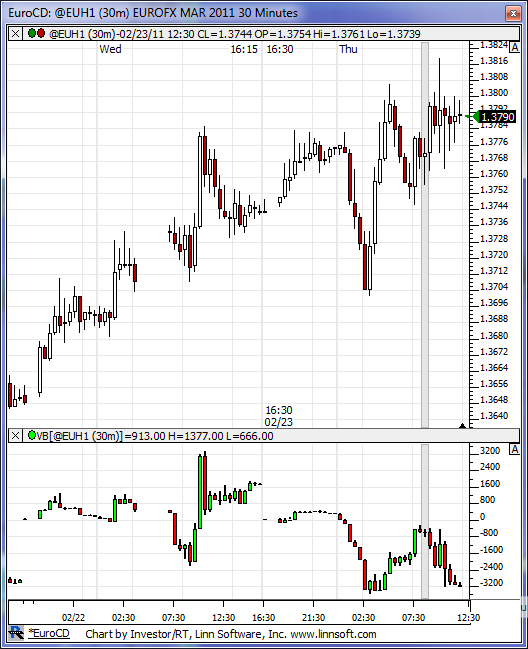Click the green circle beside @EUH1 header

32,33
